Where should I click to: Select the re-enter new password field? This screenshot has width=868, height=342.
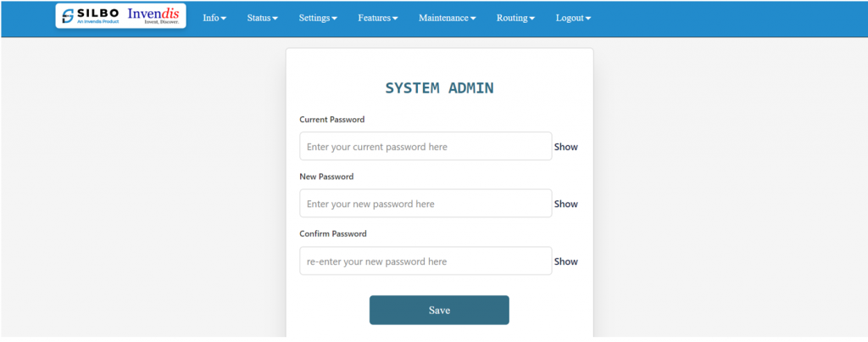426,261
